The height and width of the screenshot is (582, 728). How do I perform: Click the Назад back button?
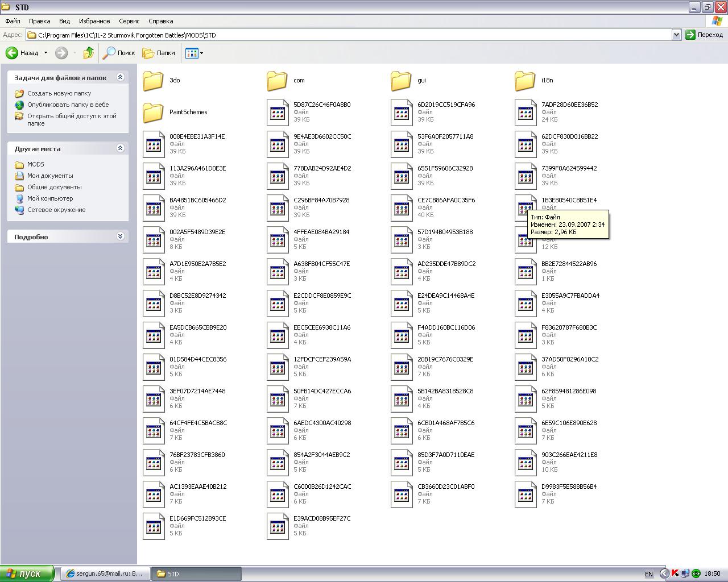click(23, 53)
